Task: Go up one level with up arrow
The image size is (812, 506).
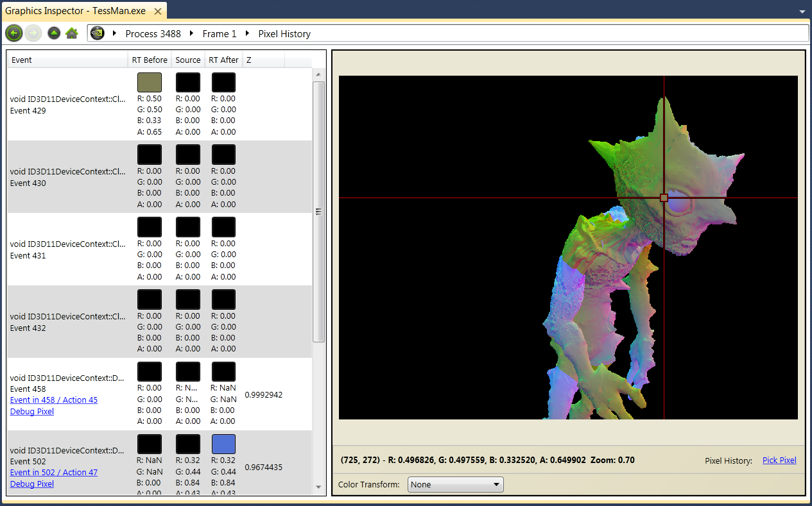Action: point(54,33)
